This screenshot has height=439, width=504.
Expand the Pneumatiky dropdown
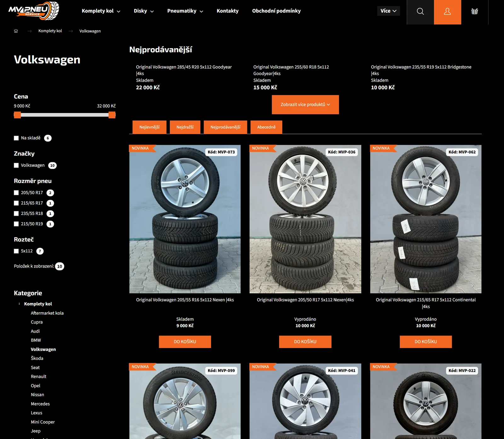pos(185,11)
